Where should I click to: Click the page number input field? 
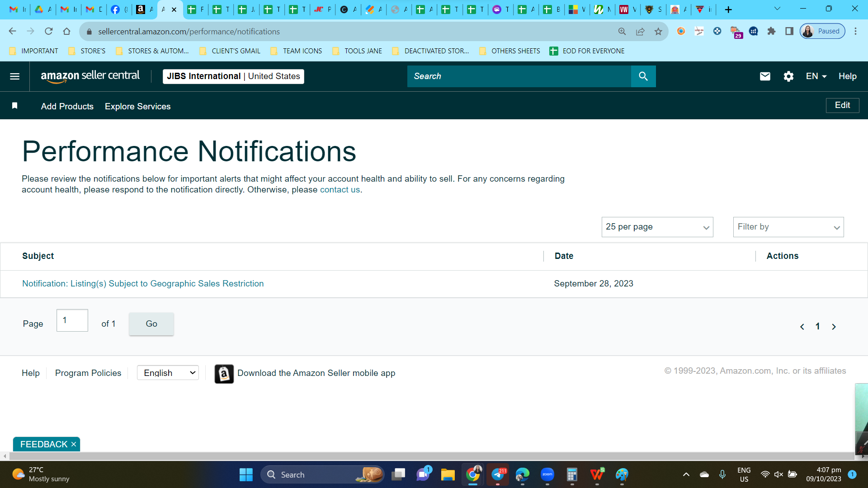click(72, 320)
